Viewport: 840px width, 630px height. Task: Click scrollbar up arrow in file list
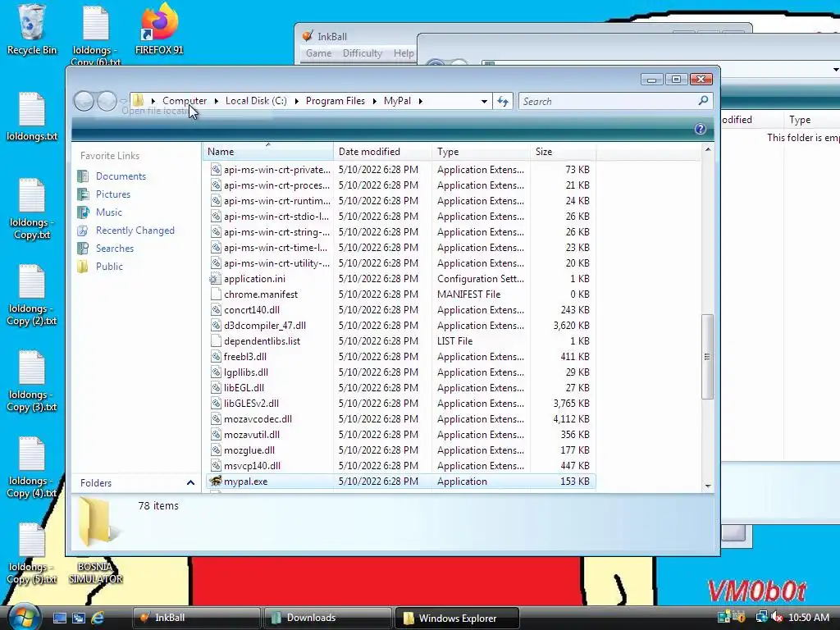pos(708,149)
